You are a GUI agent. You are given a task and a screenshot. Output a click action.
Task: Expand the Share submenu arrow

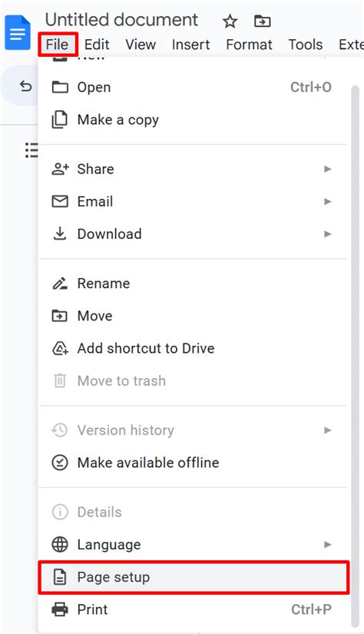coord(328,169)
